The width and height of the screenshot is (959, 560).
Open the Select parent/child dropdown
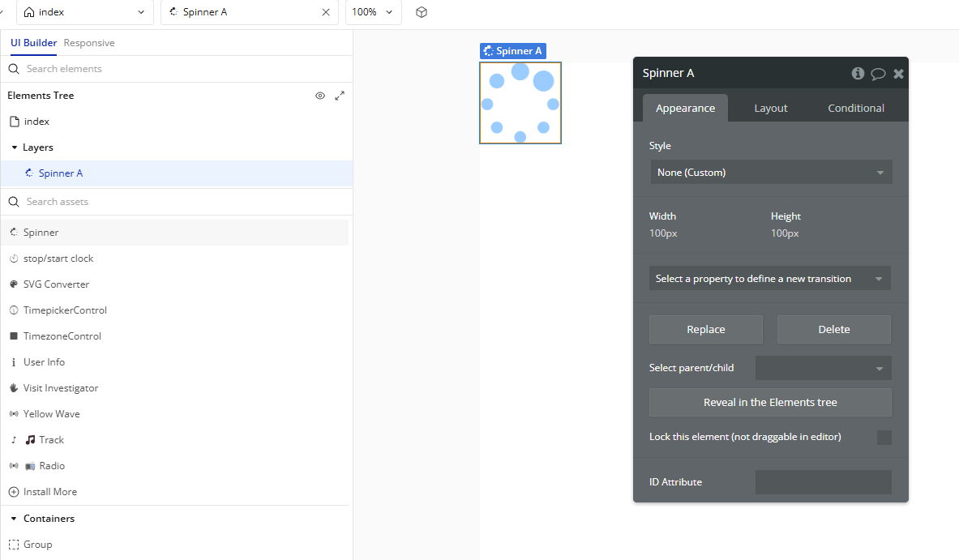click(x=824, y=368)
